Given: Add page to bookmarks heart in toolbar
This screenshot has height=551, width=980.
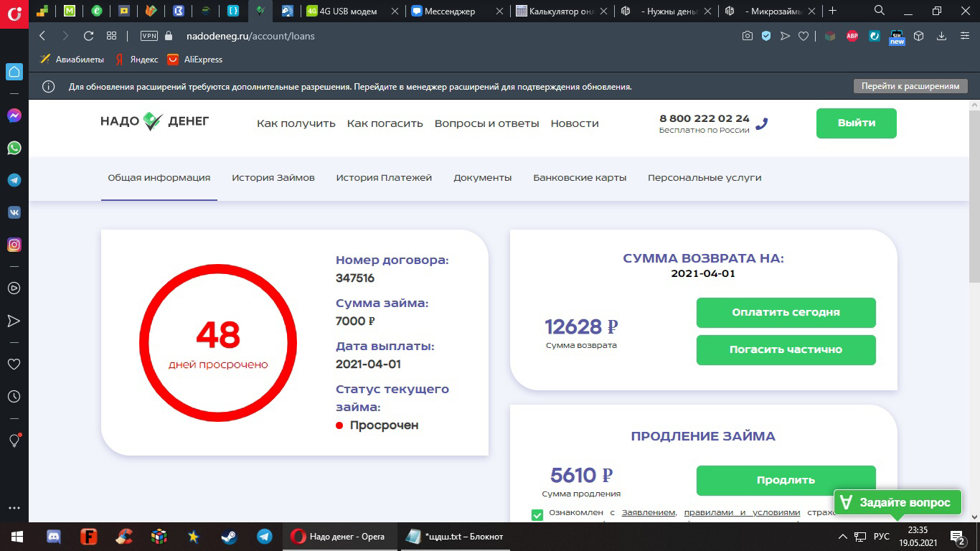Looking at the screenshot, I should click(x=804, y=36).
